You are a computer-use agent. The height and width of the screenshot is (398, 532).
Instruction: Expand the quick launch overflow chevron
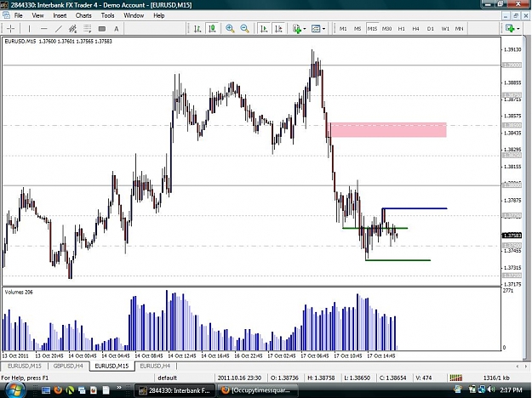[119, 388]
